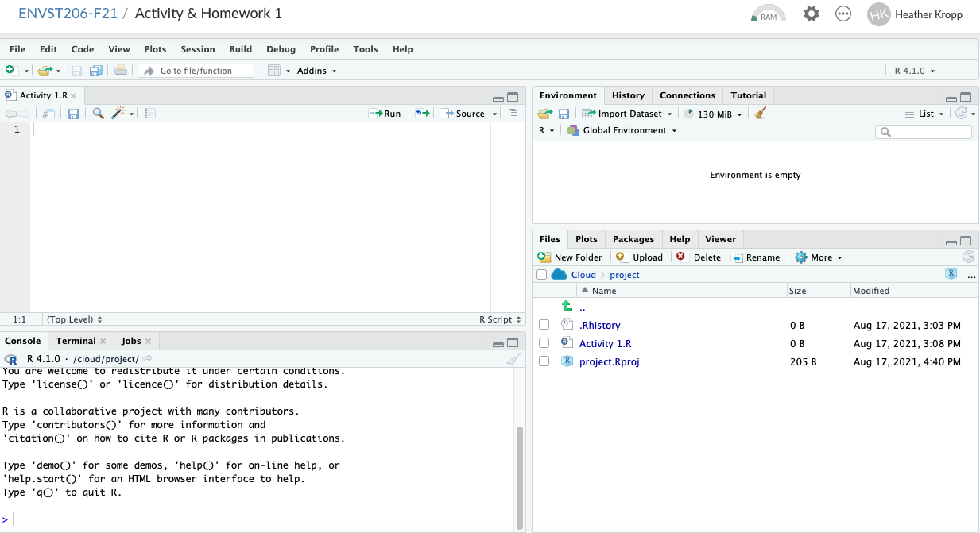Viewport: 980px width, 533px height.
Task: Click the broom icon to clear environment
Action: click(x=760, y=114)
